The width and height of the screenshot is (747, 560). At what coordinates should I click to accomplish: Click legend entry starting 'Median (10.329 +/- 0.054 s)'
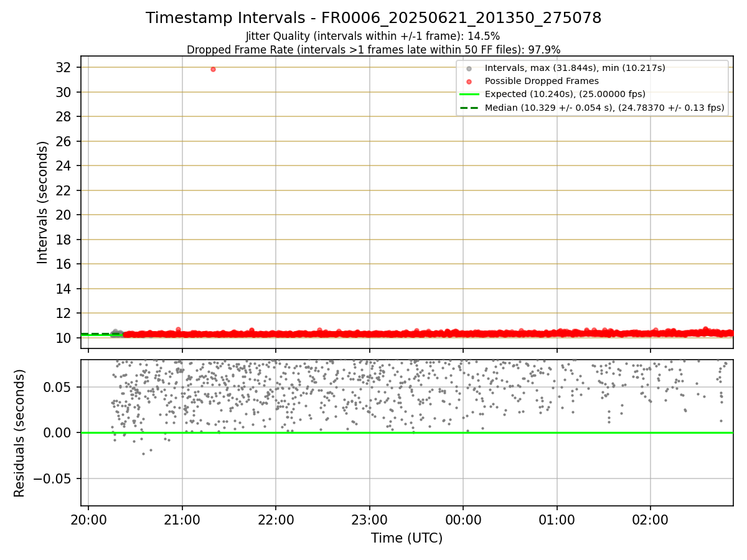604,108
